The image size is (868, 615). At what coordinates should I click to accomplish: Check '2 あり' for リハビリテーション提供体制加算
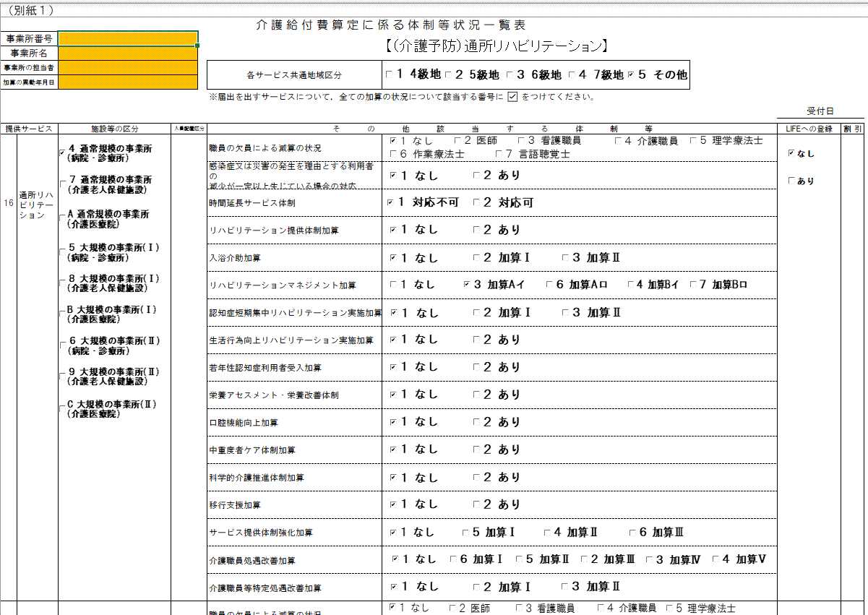pyautogui.click(x=476, y=230)
